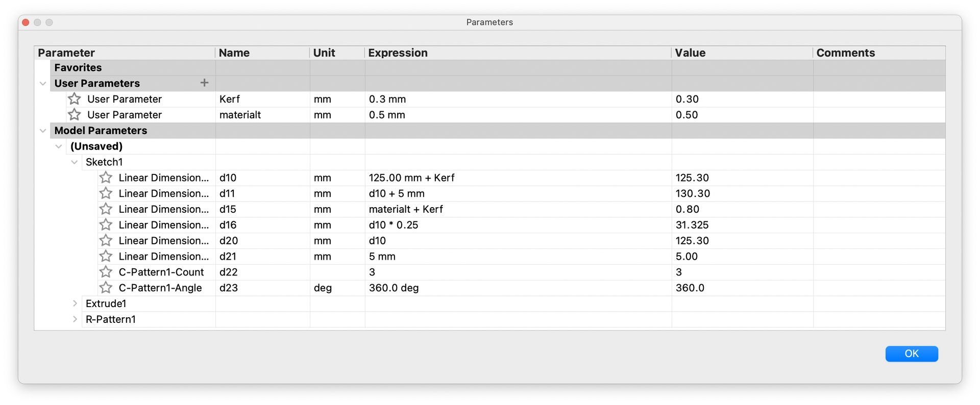Favorite the Kerf user parameter star
Screen dimensions: 980x405
75,99
